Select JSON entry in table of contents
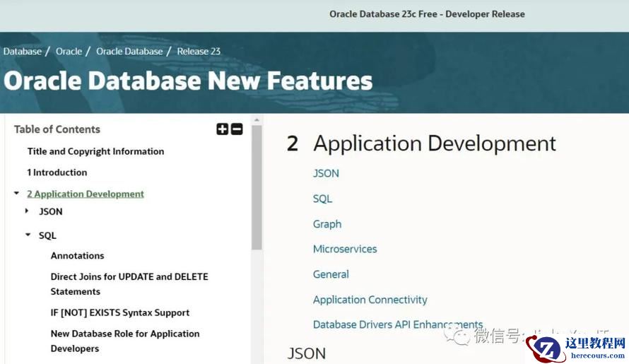This screenshot has width=629, height=364. [51, 211]
